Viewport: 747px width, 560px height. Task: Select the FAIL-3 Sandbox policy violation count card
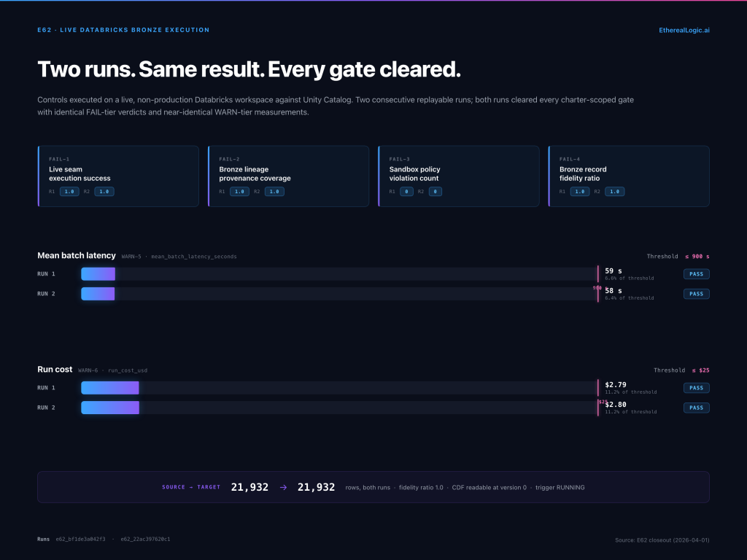point(458,176)
